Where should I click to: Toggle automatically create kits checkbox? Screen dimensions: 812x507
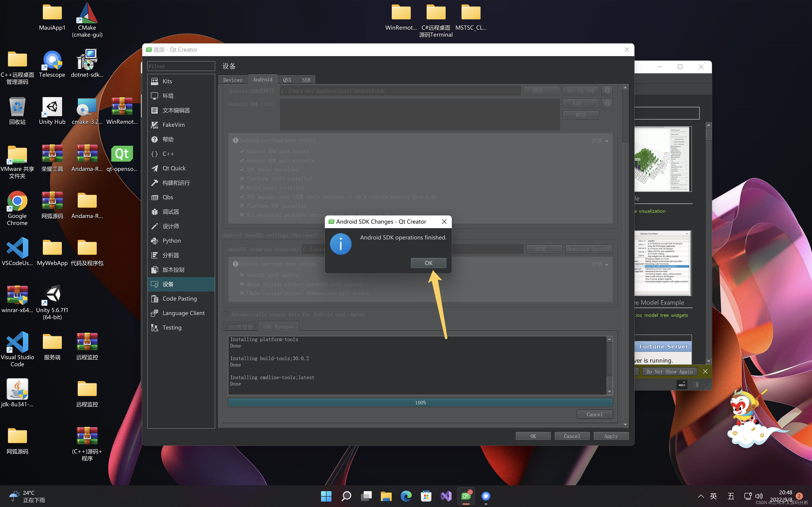227,314
